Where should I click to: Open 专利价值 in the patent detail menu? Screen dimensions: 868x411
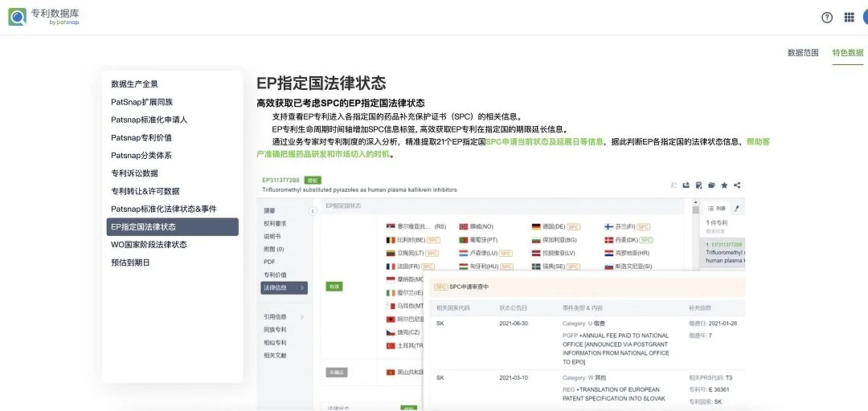(275, 275)
